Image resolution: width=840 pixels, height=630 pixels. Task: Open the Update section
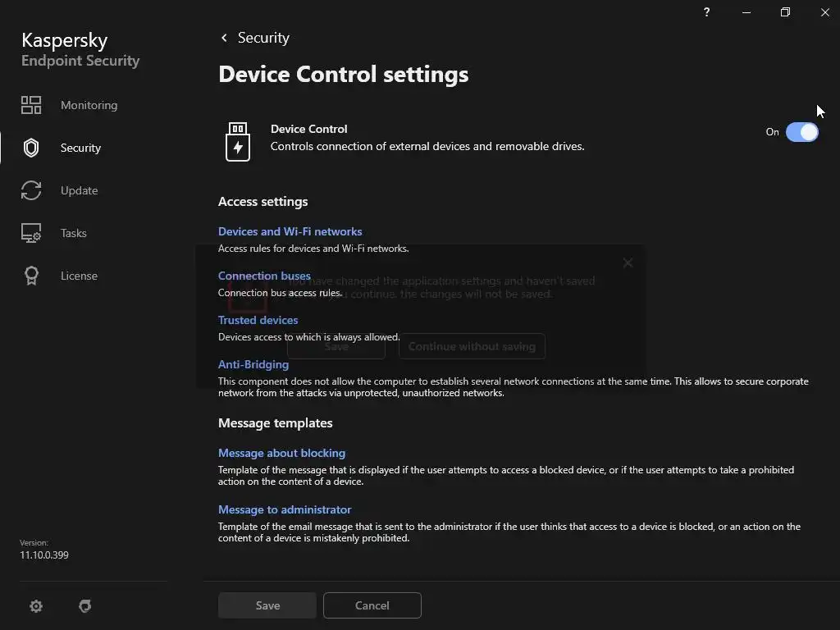click(x=79, y=190)
